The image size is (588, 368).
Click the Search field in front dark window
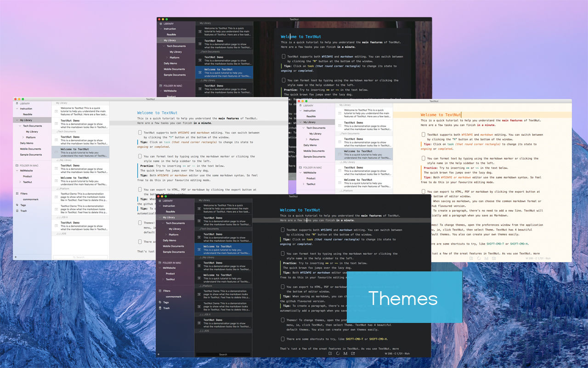(x=223, y=354)
